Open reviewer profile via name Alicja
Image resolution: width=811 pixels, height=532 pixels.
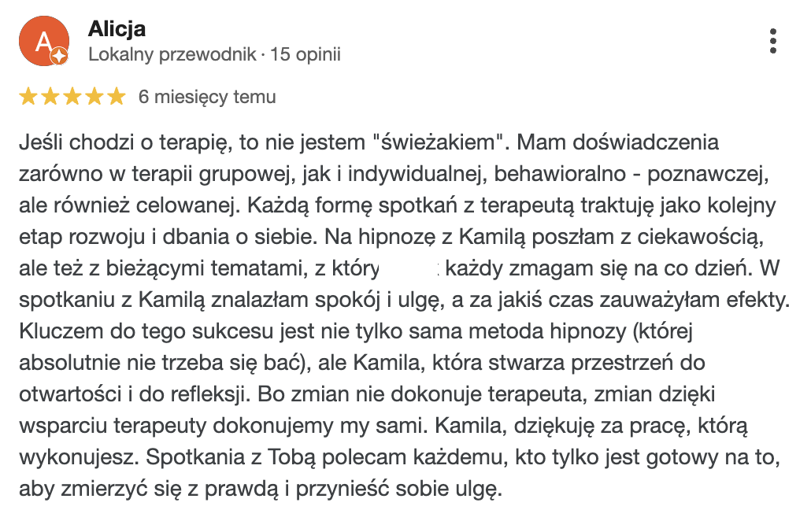tap(117, 29)
